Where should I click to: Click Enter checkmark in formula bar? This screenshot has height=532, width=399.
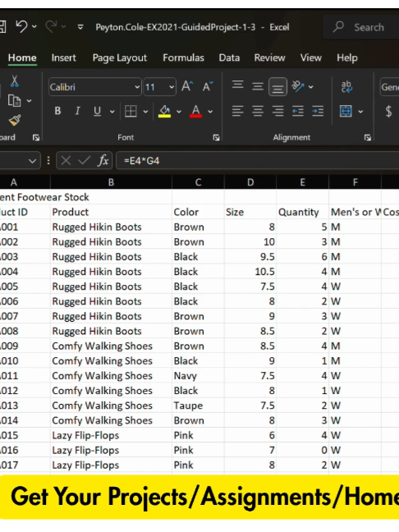[x=84, y=160]
